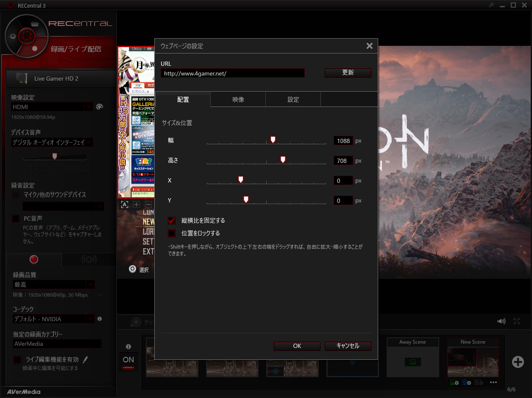Click the 更新 refresh button
The image size is (532, 398).
point(348,73)
